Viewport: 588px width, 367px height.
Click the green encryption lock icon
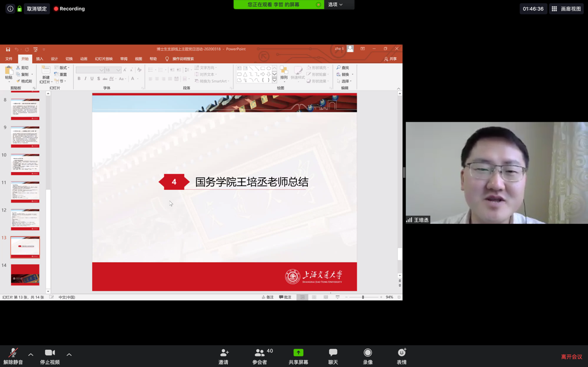pyautogui.click(x=19, y=9)
